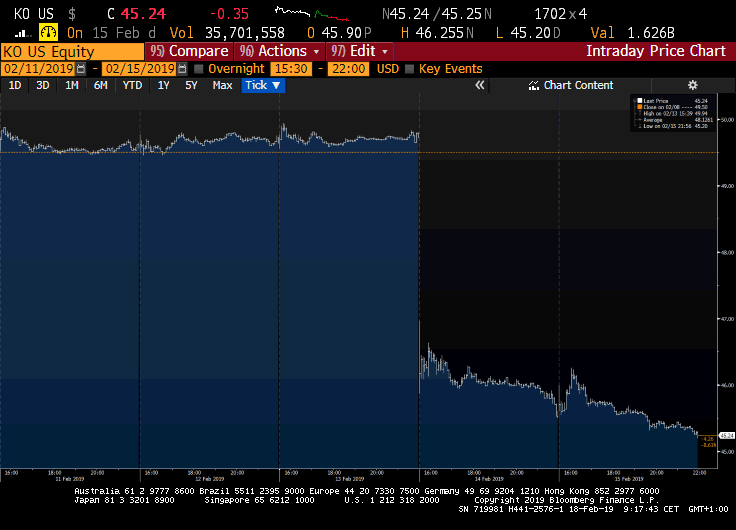Click the 45.24 last price axis tag
The image size is (736, 530).
727,436
